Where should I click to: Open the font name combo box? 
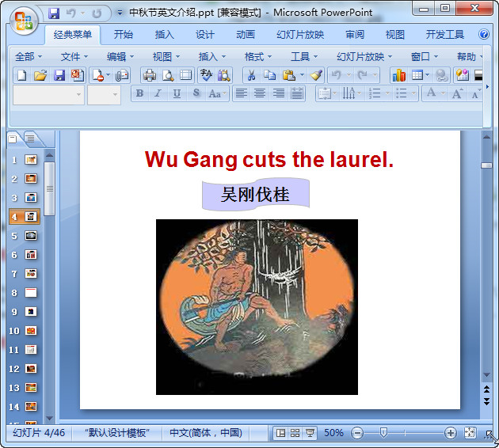[48, 94]
